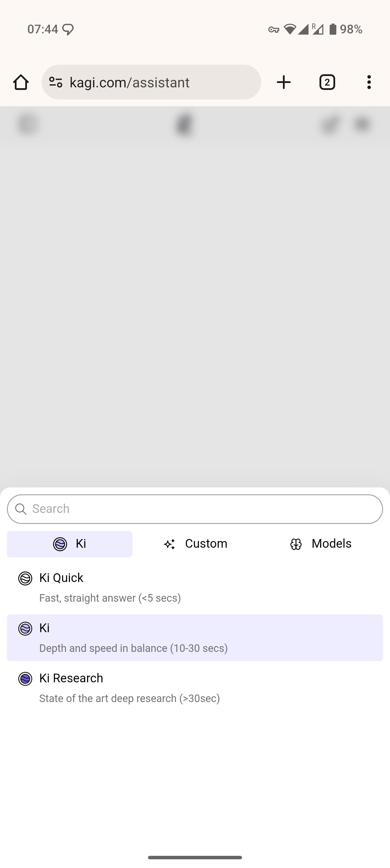
Task: Open the three-dot browser menu
Action: tap(369, 82)
